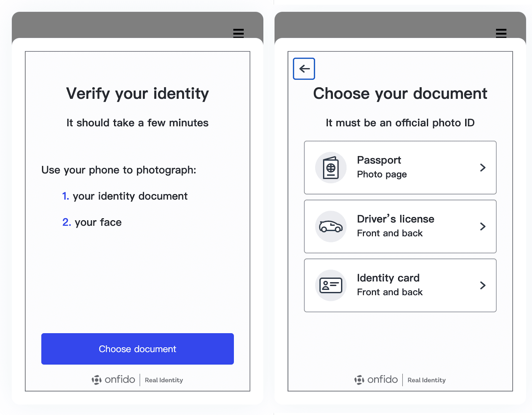Click Onfido logo on Choose document screen
Viewport: 532px width, 415px height.
point(376,379)
